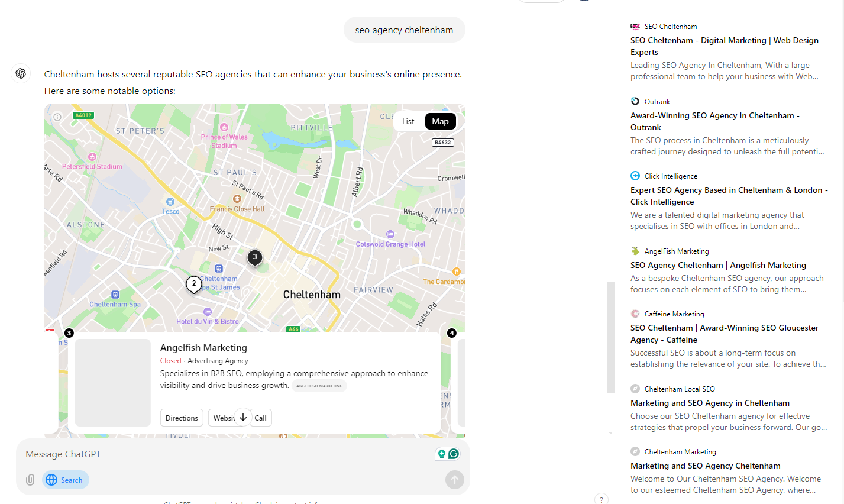Click the ChatGPT logo beside the response

click(21, 73)
